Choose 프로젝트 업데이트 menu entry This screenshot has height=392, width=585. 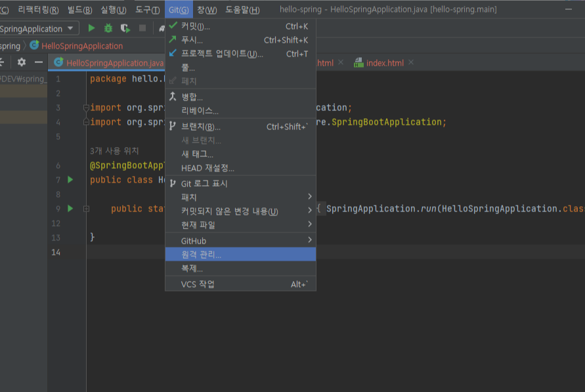(241, 54)
